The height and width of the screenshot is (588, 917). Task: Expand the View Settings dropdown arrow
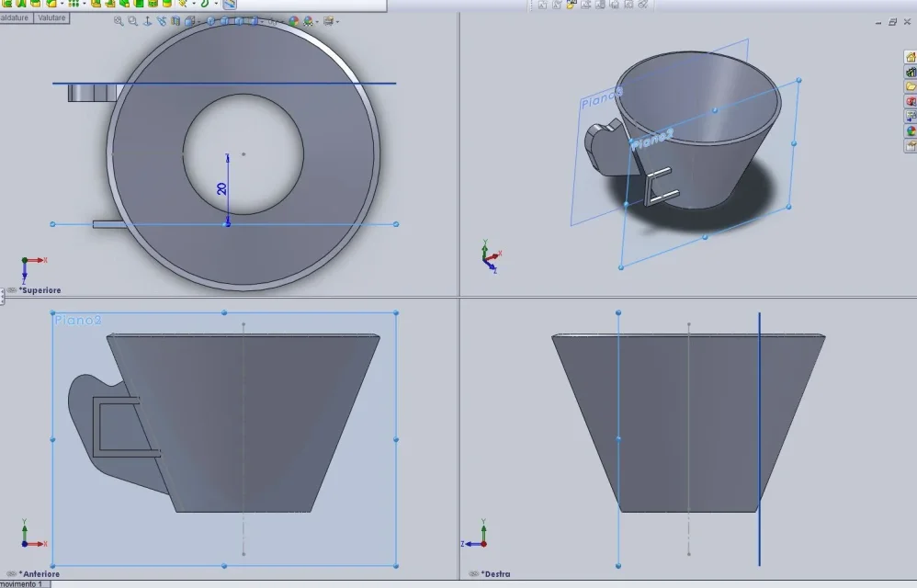coord(337,22)
